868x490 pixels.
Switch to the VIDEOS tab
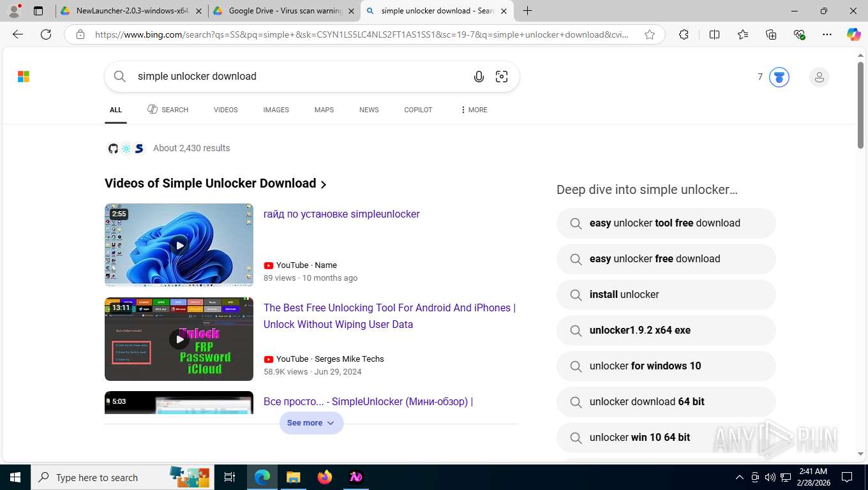click(225, 110)
